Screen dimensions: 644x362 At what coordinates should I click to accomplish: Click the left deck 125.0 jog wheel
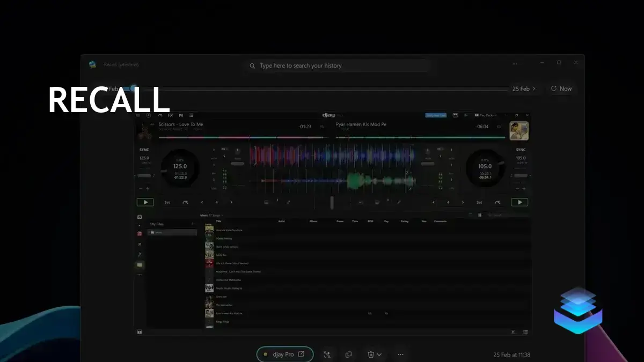click(x=180, y=168)
